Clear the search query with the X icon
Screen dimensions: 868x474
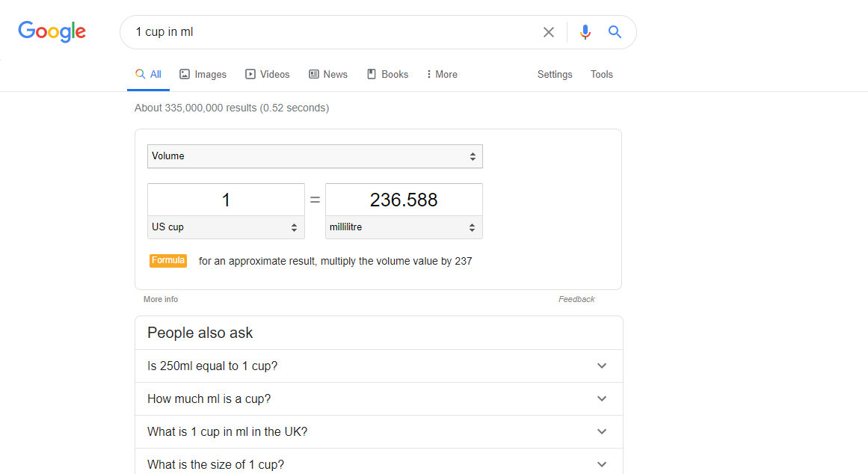(549, 32)
